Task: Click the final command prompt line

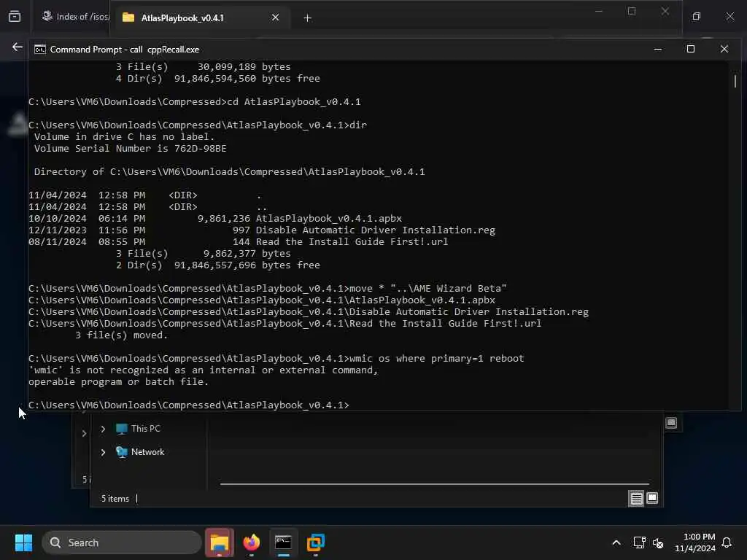Action: click(189, 405)
